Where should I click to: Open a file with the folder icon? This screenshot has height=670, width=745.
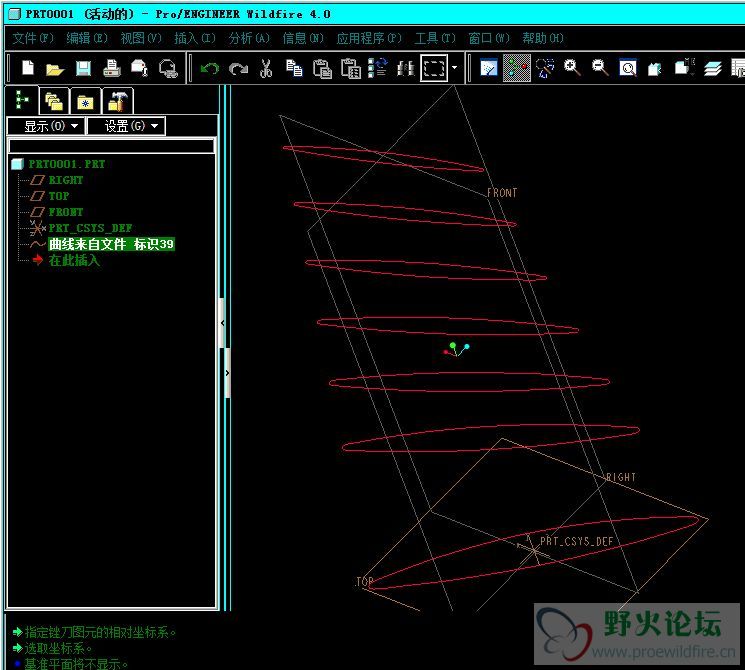55,69
